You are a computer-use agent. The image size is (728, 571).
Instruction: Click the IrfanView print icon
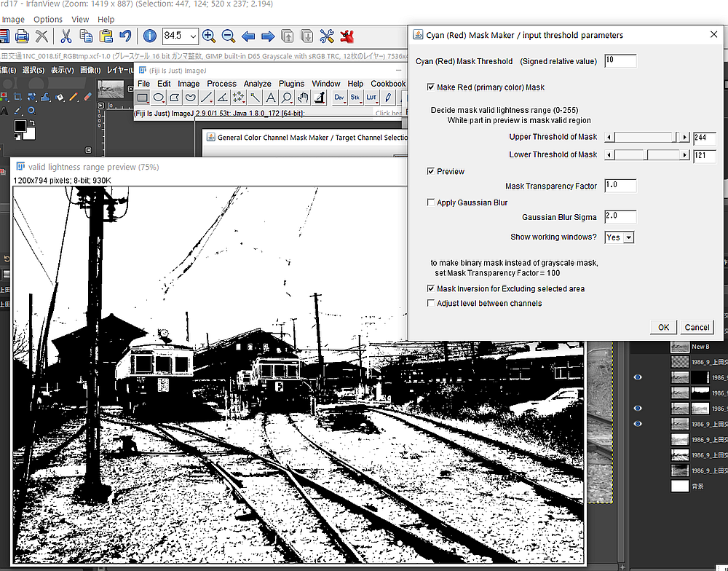pos(22,36)
